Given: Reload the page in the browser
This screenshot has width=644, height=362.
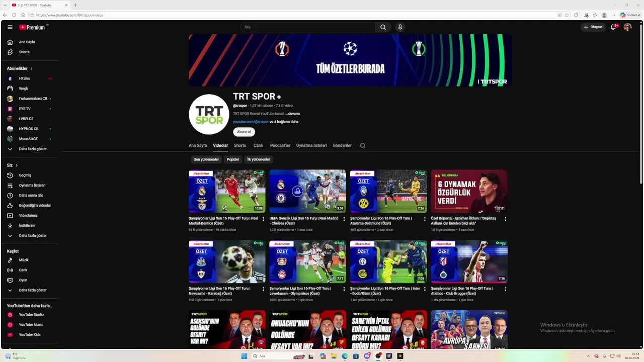Looking at the screenshot, I should 14,15.
